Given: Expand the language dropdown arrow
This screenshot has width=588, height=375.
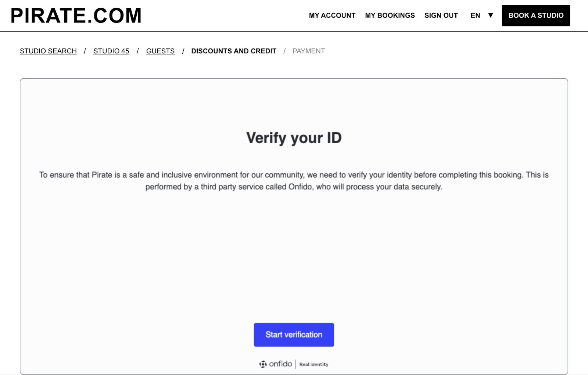Looking at the screenshot, I should click(x=490, y=15).
